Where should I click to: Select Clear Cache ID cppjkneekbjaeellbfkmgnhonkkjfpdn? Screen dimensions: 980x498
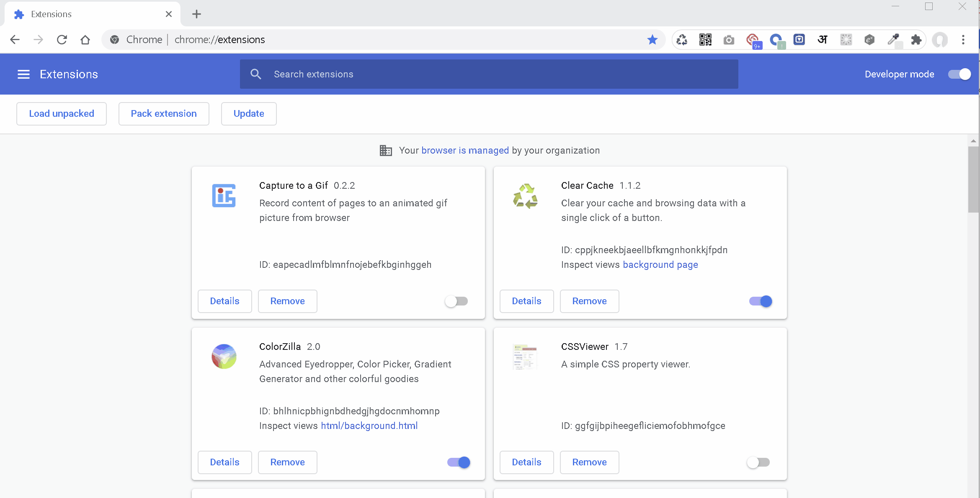tap(645, 250)
